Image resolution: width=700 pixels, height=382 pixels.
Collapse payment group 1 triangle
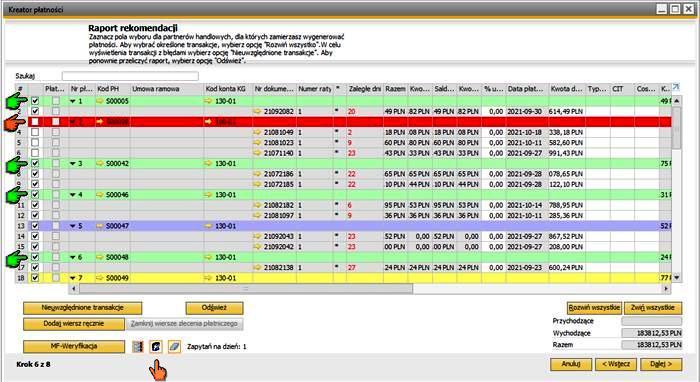(73, 102)
